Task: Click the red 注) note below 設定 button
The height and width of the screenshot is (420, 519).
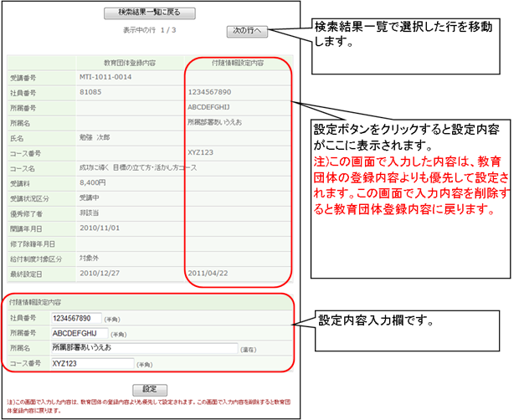Action: [x=151, y=407]
